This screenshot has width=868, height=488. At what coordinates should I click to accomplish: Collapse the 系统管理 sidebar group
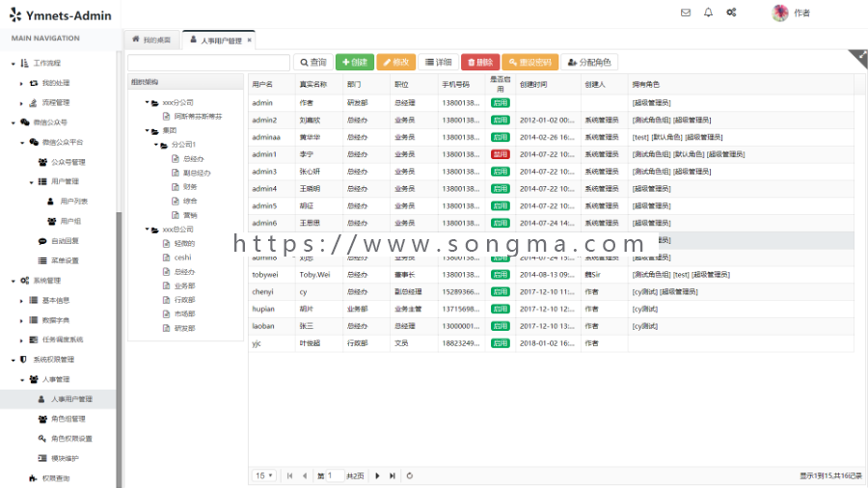coord(14,281)
